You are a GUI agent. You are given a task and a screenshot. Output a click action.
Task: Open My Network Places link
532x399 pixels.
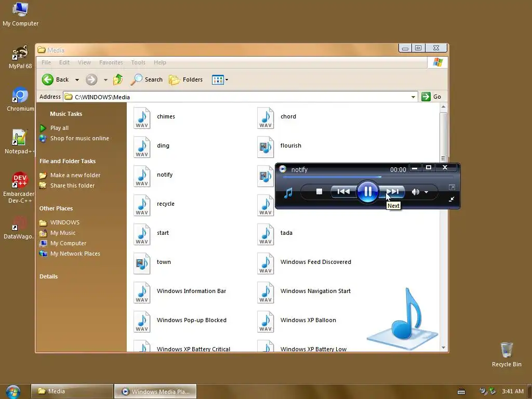pos(75,254)
